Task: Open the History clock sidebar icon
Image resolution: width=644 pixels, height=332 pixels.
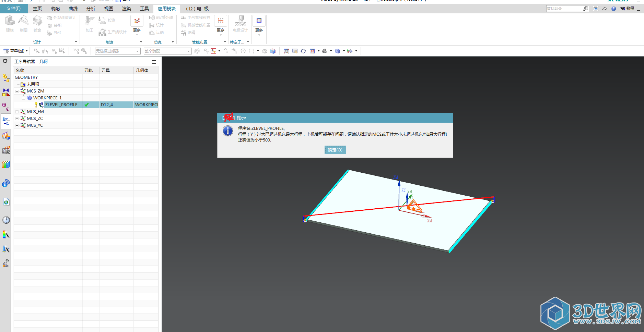Action: point(6,220)
